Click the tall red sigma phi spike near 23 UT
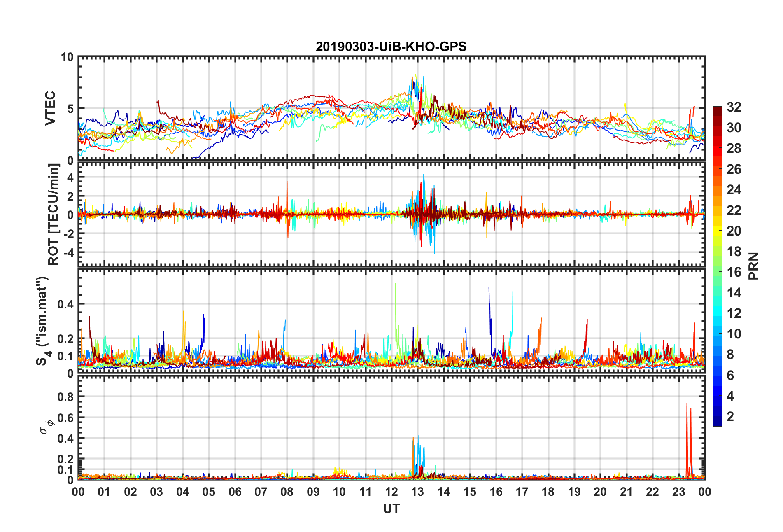This screenshot has width=783, height=532. 687,441
